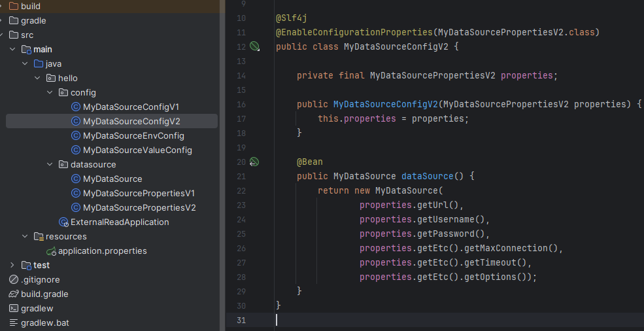Viewport: 644px width, 331px height.
Task: Open application.properties file
Action: [x=102, y=251]
